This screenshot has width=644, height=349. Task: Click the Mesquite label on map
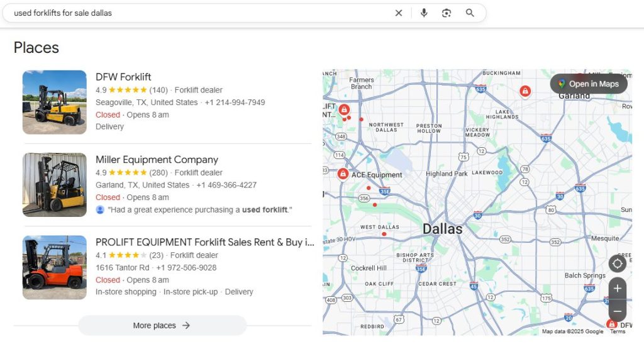tap(605, 238)
